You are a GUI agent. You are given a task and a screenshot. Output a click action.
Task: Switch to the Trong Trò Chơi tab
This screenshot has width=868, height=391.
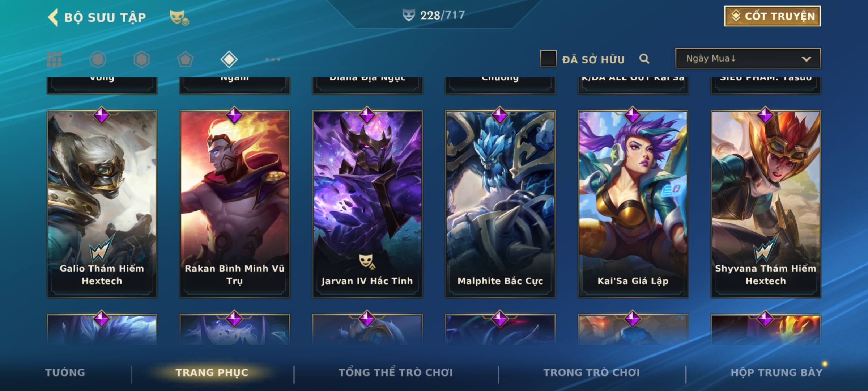[x=592, y=373]
